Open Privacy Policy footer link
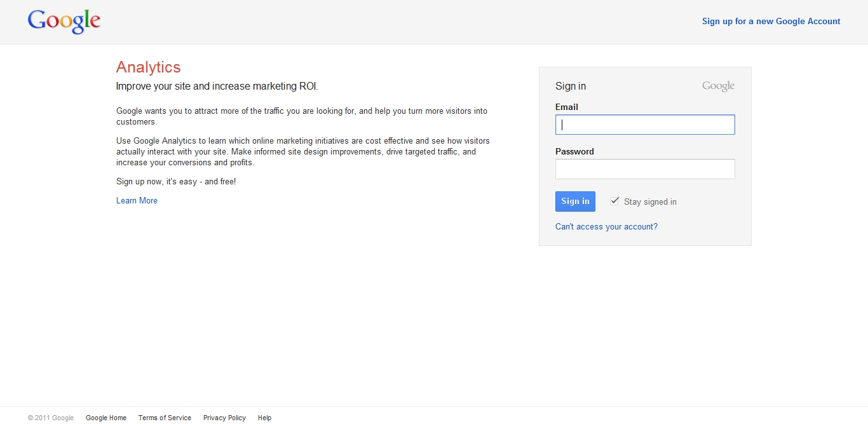This screenshot has height=424, width=868. (x=224, y=418)
